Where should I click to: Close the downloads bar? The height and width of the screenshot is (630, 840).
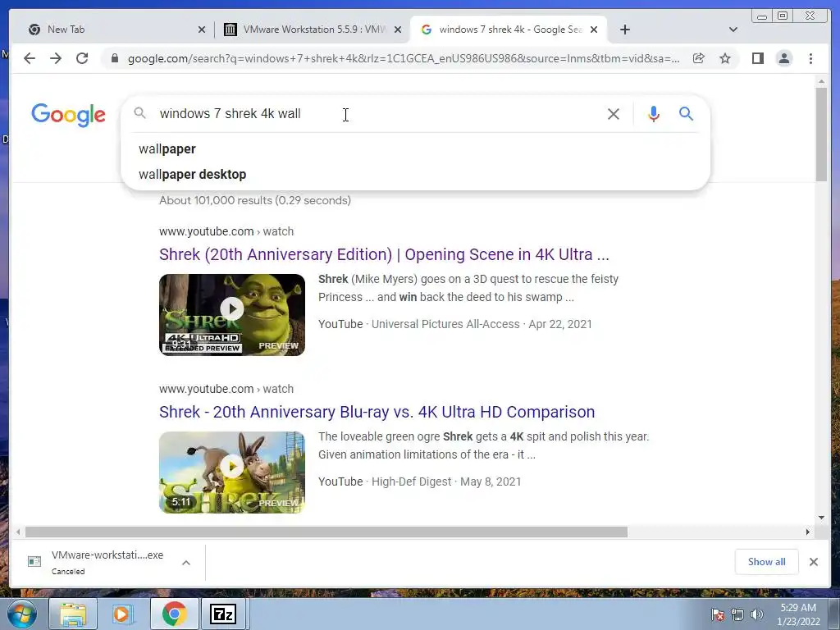click(813, 561)
